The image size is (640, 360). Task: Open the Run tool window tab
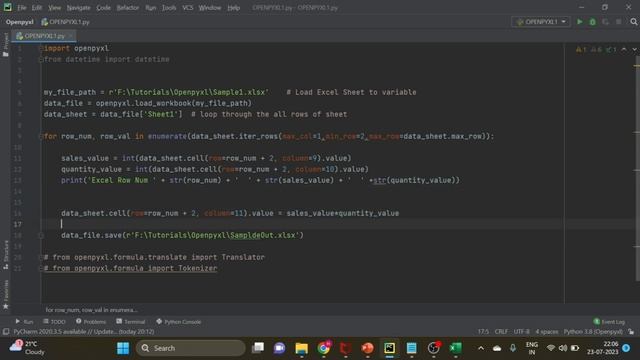[x=24, y=322]
